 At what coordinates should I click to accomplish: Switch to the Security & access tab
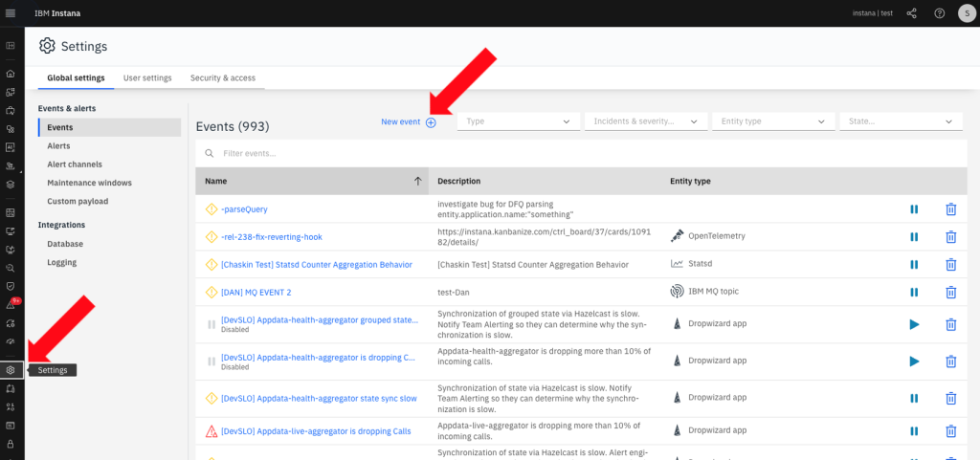[x=223, y=78]
